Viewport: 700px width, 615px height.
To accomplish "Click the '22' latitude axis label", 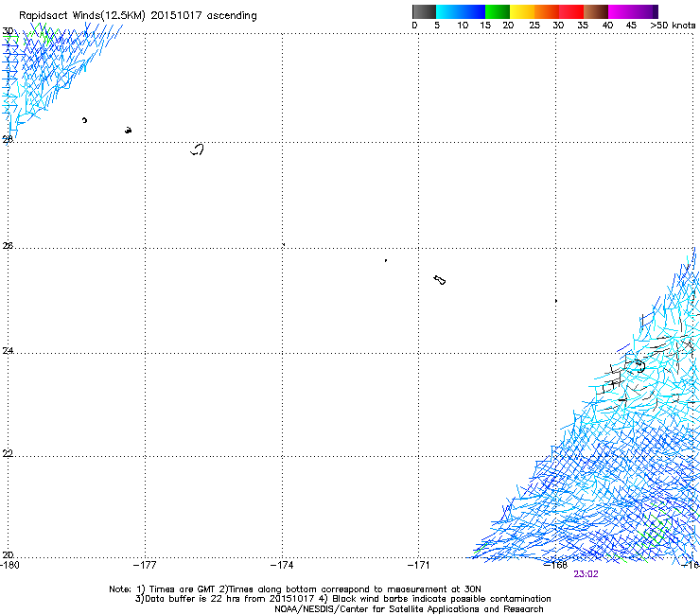I will coord(8,453).
